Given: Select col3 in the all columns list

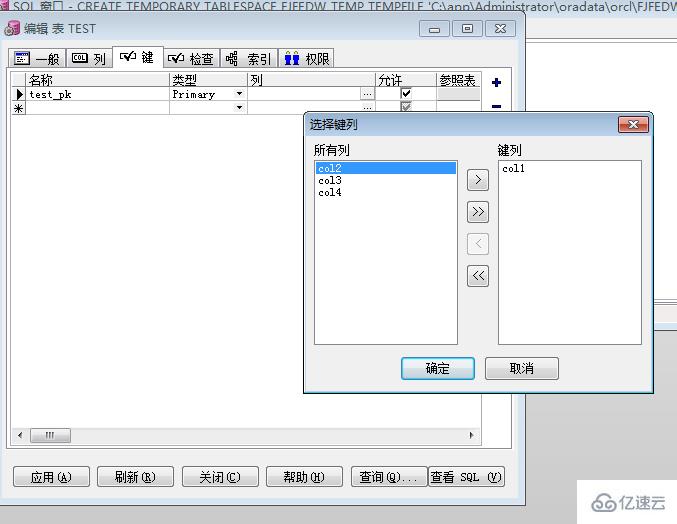Looking at the screenshot, I should click(386, 180).
